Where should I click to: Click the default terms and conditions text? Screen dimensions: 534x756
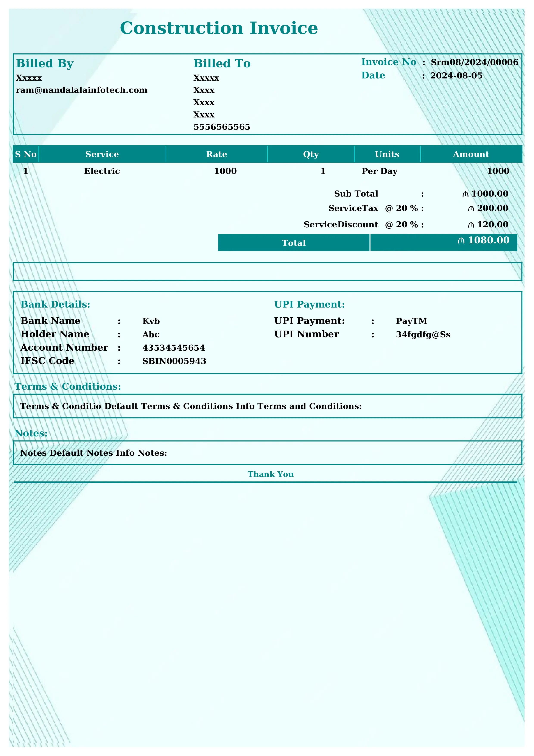point(191,406)
